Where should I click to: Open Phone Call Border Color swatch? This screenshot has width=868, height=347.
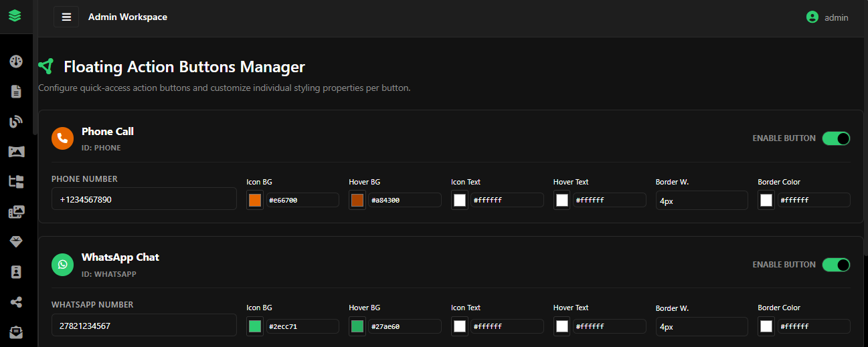tap(766, 200)
